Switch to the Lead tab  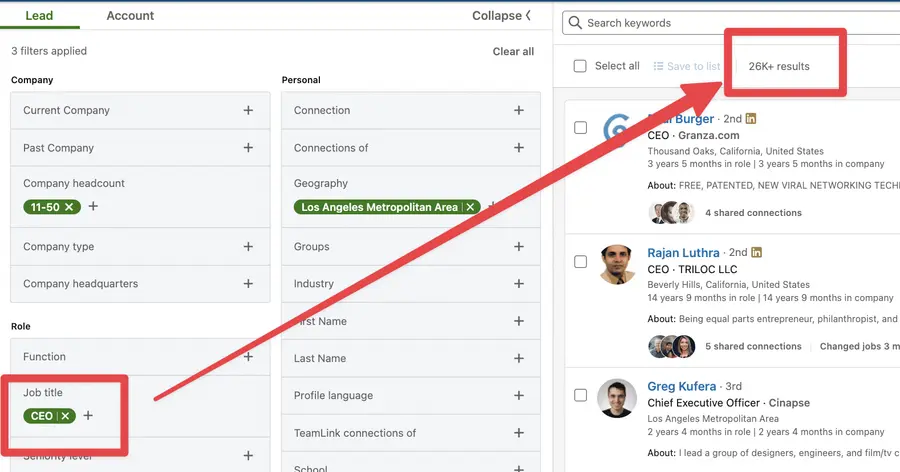39,16
